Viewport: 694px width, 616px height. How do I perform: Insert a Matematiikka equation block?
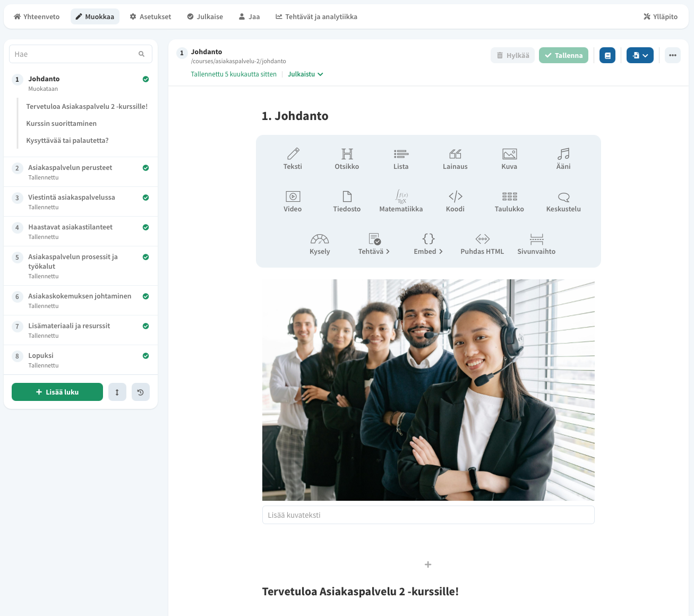coord(401,201)
